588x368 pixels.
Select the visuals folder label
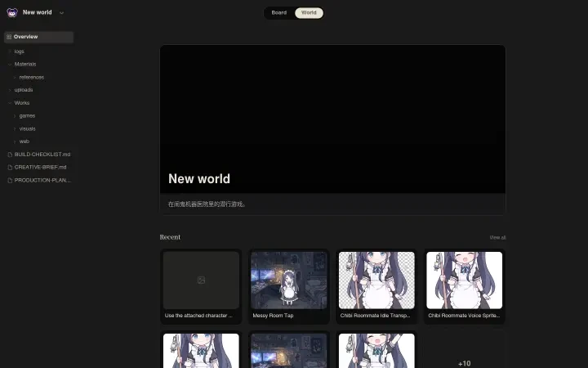point(28,129)
